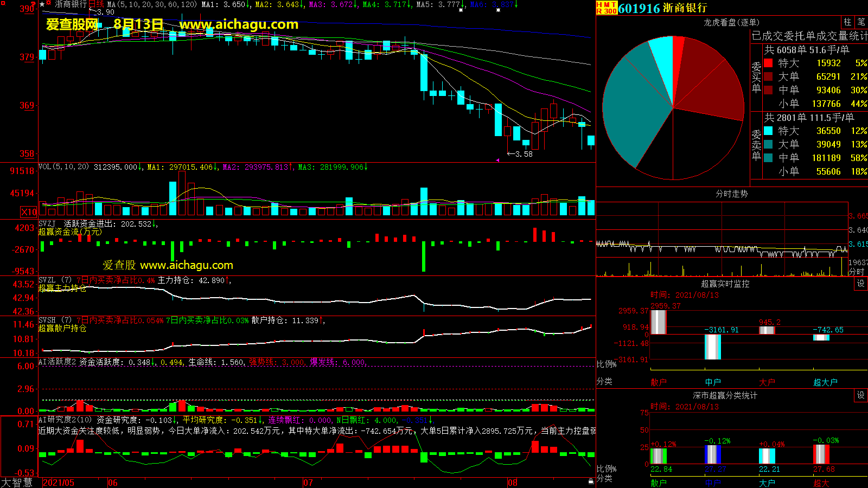Click the bright red 特大 buy-order swatch
Viewport: 868px width, 488px height.
[x=768, y=63]
